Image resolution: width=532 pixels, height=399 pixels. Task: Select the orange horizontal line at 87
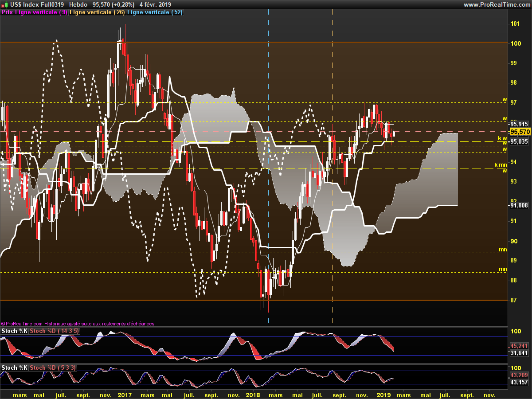[x=253, y=300]
